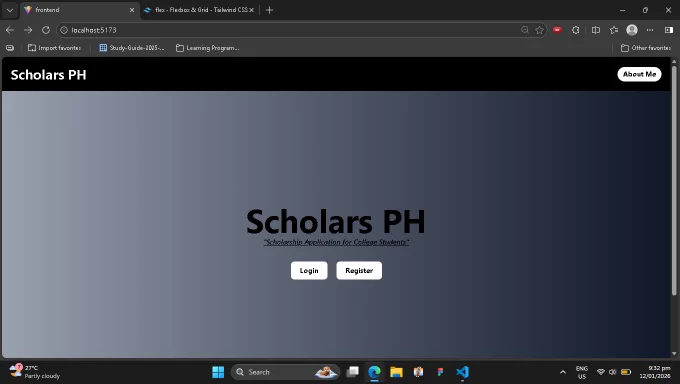Click the Scholars PH navbar logo text
Viewport: 680px width, 384px height.
pyautogui.click(x=49, y=75)
